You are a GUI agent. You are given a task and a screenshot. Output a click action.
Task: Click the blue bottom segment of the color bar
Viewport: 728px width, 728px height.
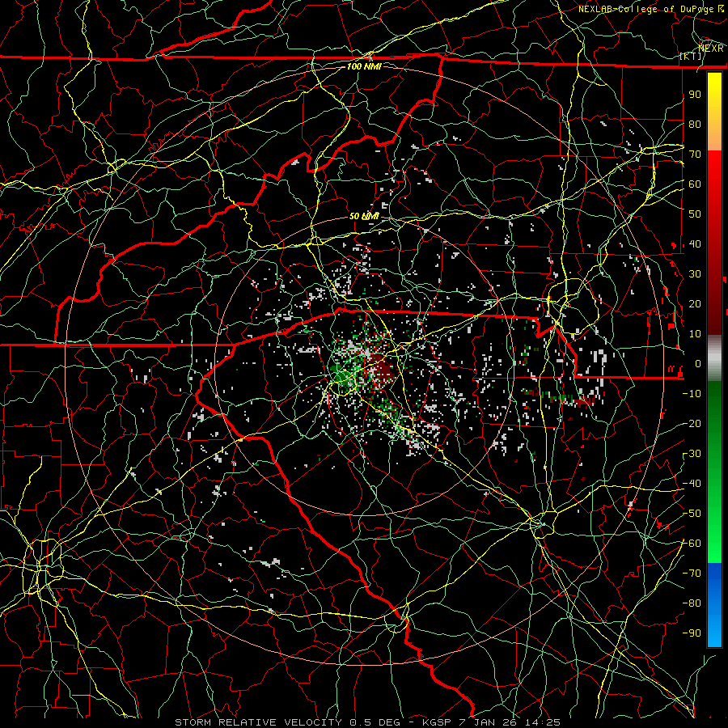[x=714, y=604]
